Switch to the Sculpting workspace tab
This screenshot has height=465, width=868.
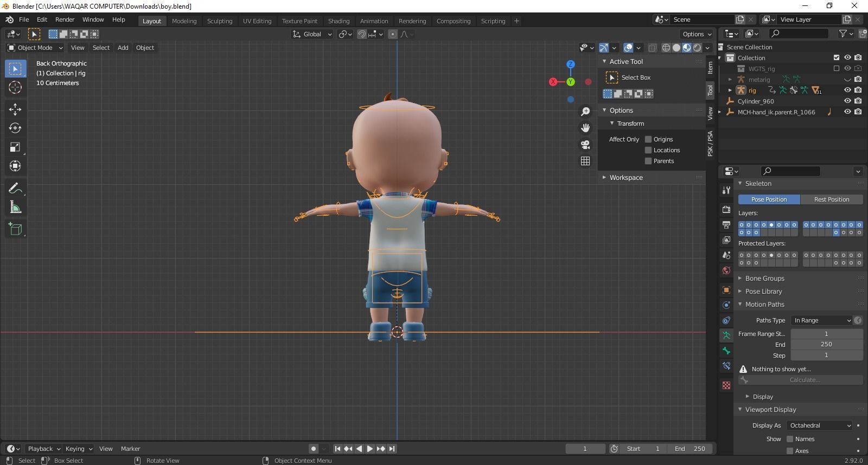[220, 21]
